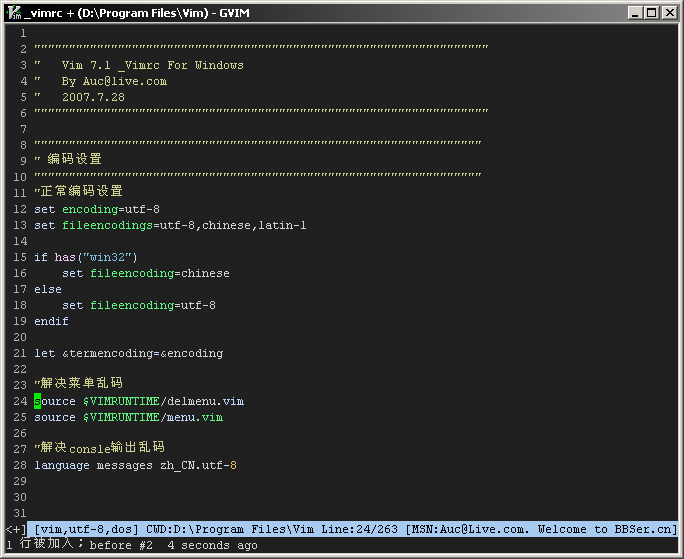Click the '正常编码设置' comment on line 11
Image resolution: width=684 pixels, height=559 pixels.
(x=82, y=191)
